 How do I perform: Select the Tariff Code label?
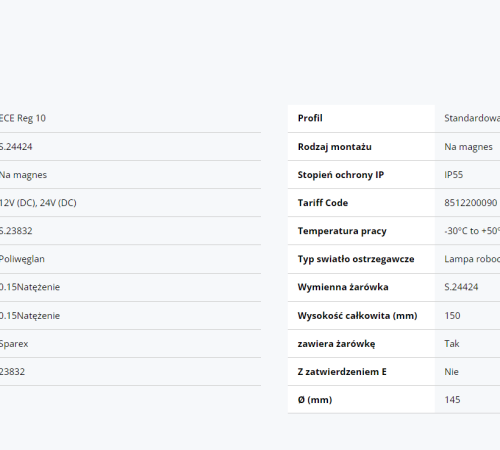tap(323, 203)
